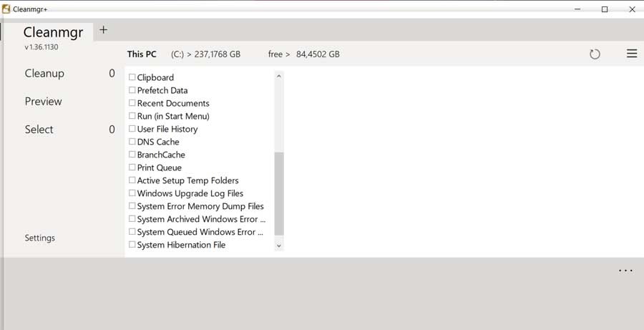Click the cleanup list scrollbar thumb
This screenshot has height=330, width=644.
[x=279, y=193]
